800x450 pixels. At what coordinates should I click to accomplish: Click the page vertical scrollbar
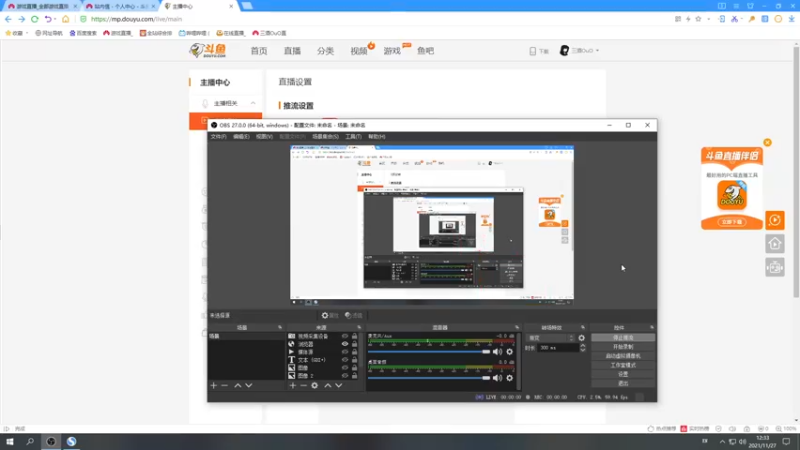796,171
